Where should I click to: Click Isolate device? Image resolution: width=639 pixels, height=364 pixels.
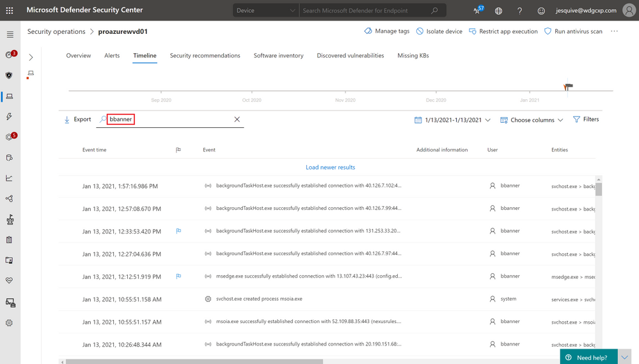439,31
